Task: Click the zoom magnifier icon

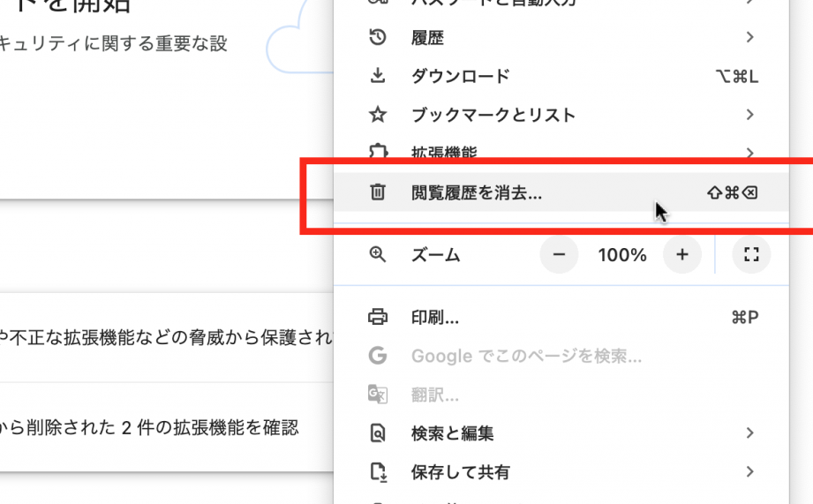Action: [x=378, y=254]
